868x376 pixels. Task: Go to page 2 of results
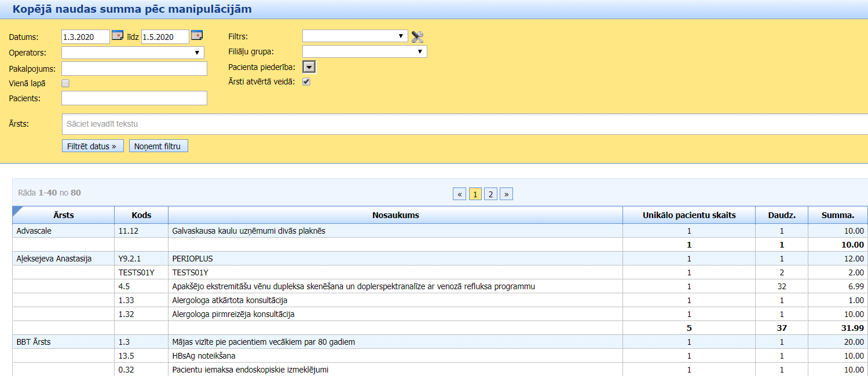(490, 194)
